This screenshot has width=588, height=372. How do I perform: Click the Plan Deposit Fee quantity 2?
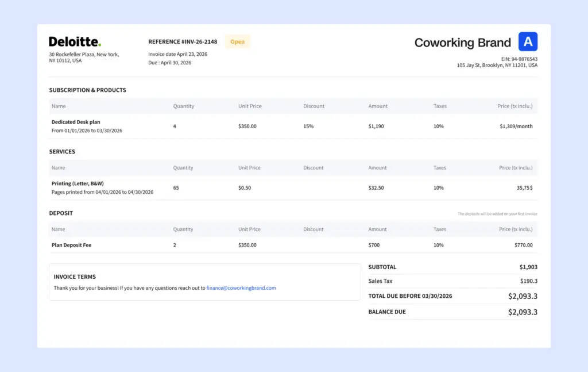point(175,245)
